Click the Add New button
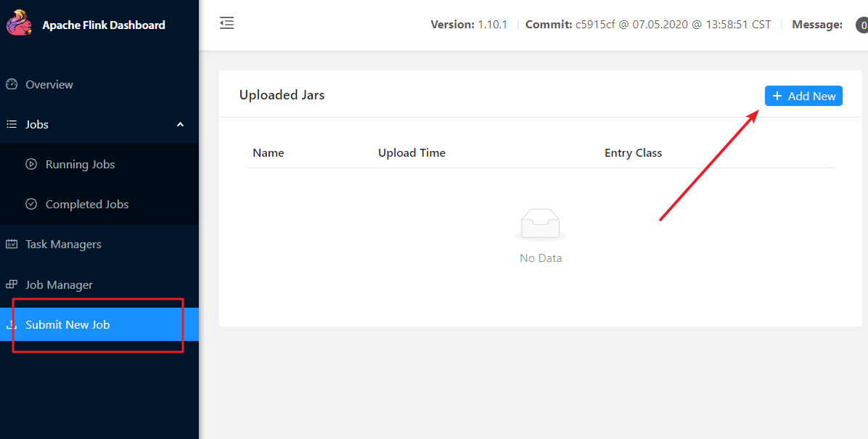The height and width of the screenshot is (439, 868). pyautogui.click(x=803, y=96)
